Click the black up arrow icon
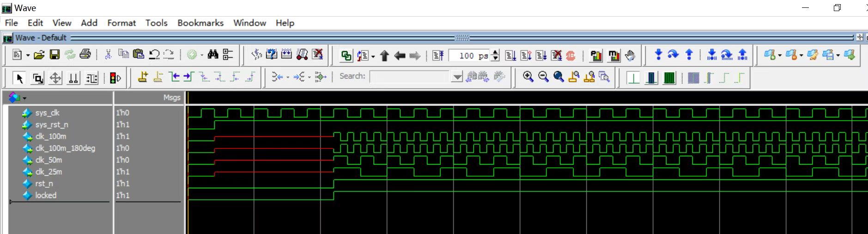 coord(384,56)
